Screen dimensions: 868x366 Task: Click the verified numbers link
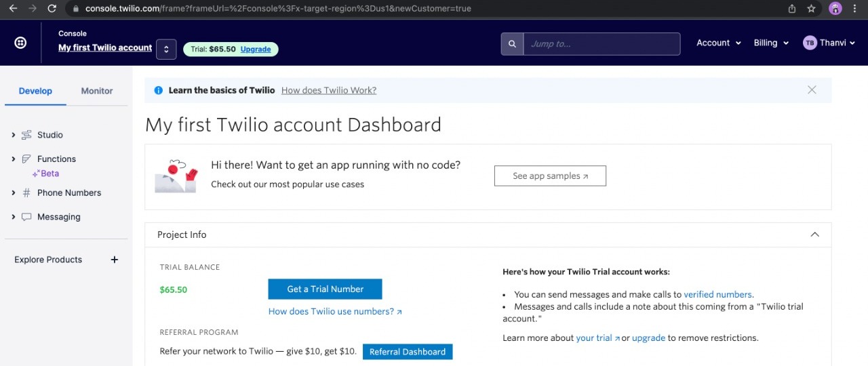coord(717,295)
